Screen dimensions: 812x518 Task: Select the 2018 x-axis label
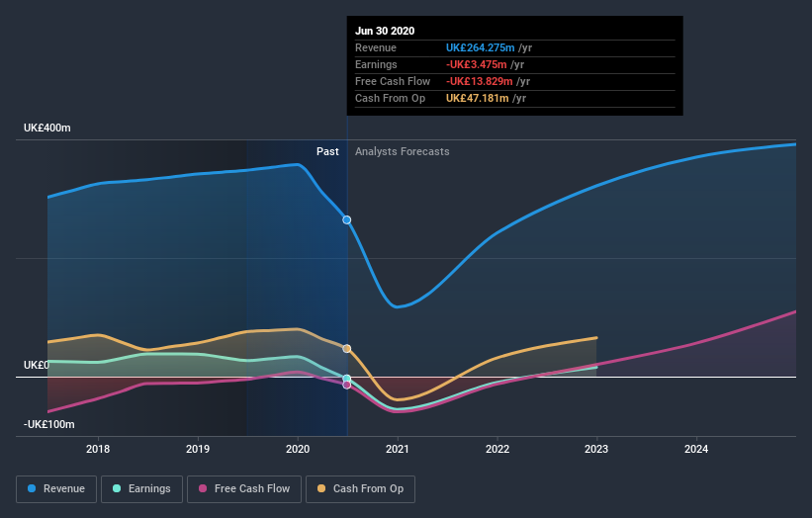click(98, 449)
